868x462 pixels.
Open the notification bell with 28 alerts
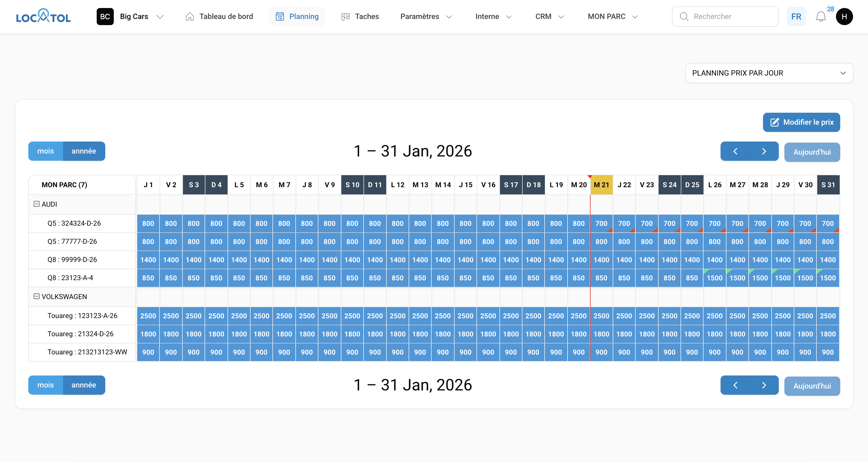tap(820, 16)
